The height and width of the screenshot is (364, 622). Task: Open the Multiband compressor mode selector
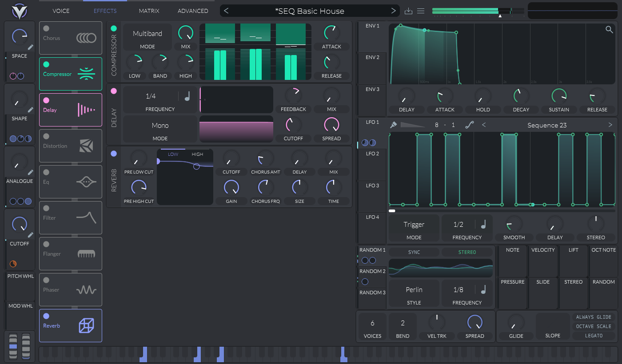point(148,37)
